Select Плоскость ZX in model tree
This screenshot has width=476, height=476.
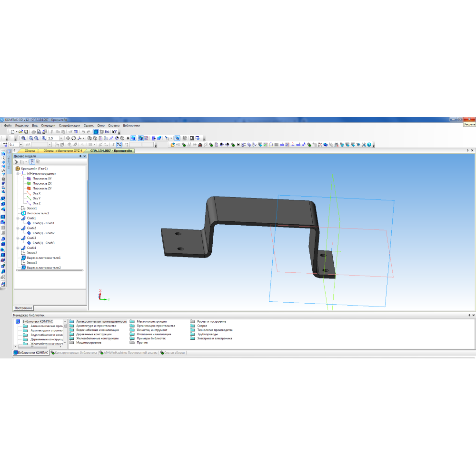(x=42, y=183)
